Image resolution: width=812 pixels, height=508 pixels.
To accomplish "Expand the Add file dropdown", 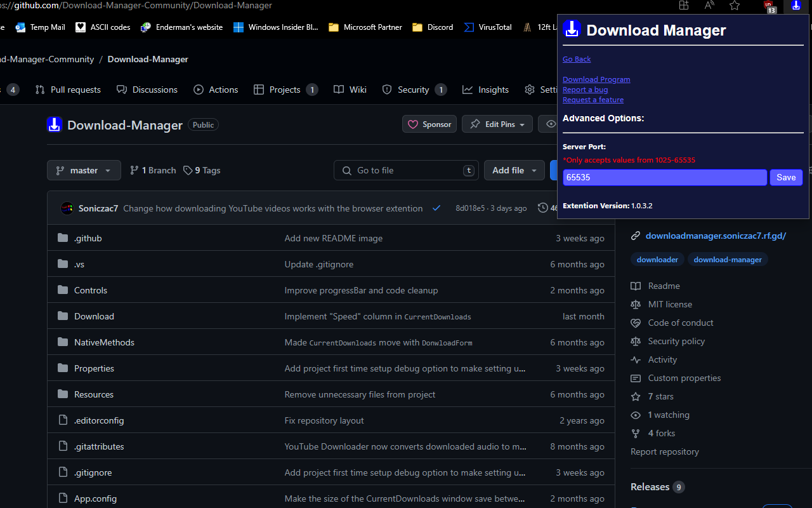I will coord(514,170).
